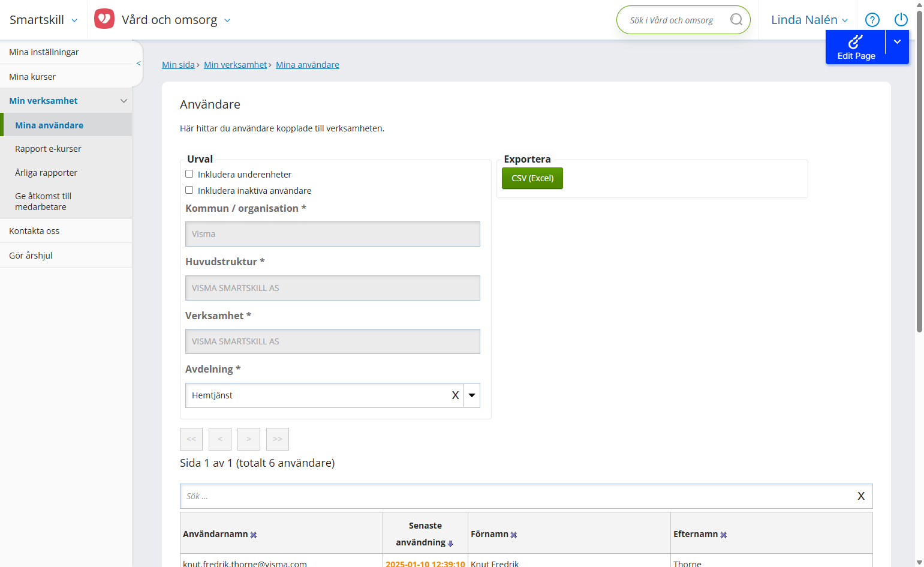The image size is (924, 567).
Task: Sort by Användarnamn column icon
Action: [x=254, y=535]
